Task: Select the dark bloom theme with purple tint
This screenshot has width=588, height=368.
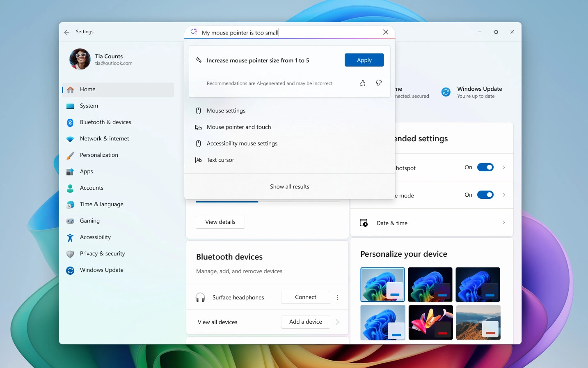Action: pyautogui.click(x=430, y=285)
